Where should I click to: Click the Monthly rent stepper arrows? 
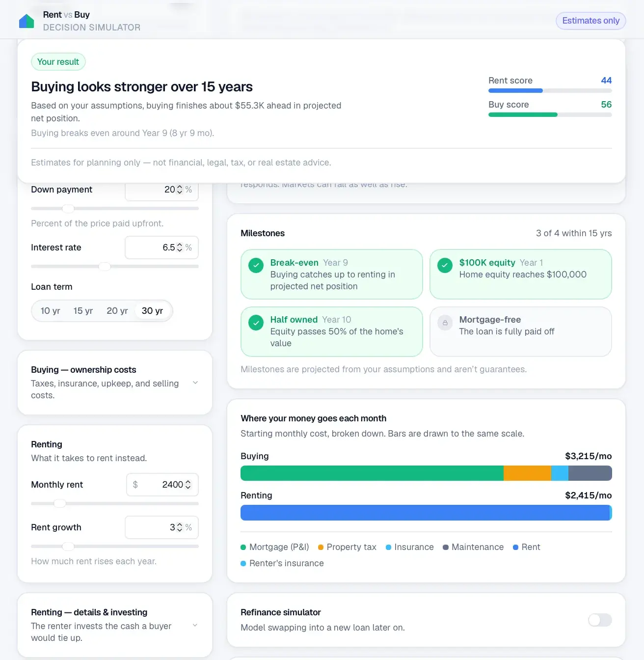188,485
